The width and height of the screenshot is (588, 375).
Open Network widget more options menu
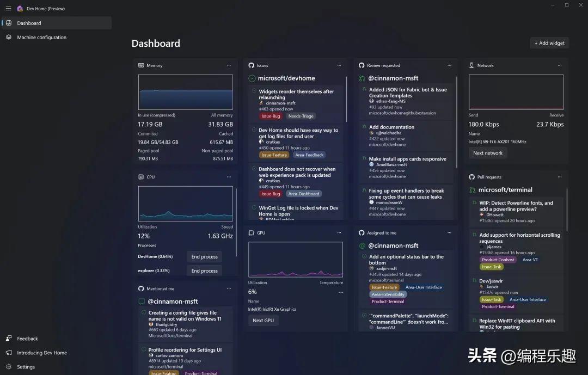pyautogui.click(x=560, y=65)
